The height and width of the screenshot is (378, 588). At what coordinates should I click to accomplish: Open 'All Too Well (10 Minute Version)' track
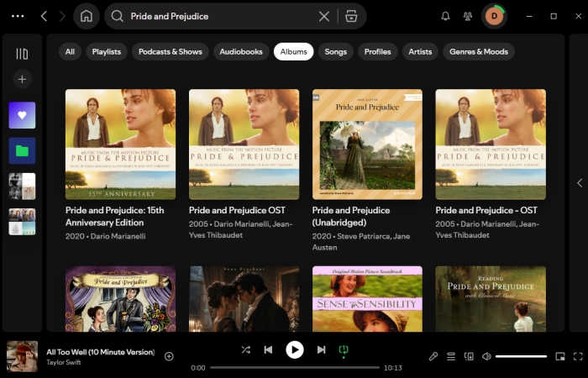tap(101, 352)
